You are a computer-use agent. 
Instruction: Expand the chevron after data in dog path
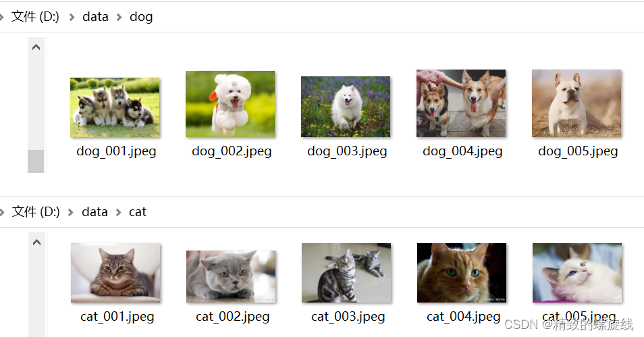119,18
